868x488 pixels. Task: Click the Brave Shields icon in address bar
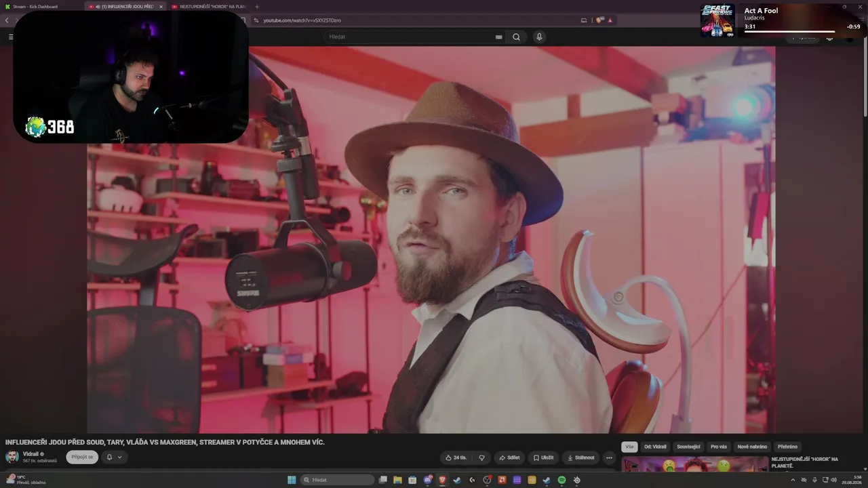599,20
